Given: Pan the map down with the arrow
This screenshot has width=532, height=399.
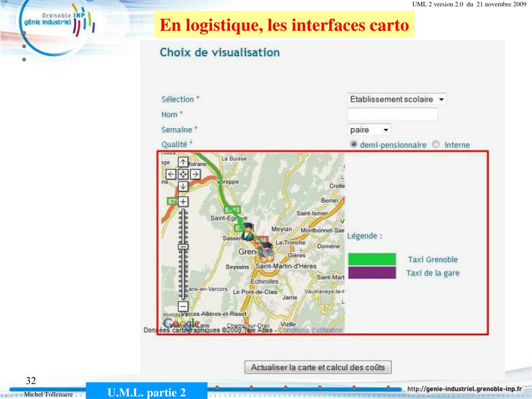Looking at the screenshot, I should tap(183, 187).
